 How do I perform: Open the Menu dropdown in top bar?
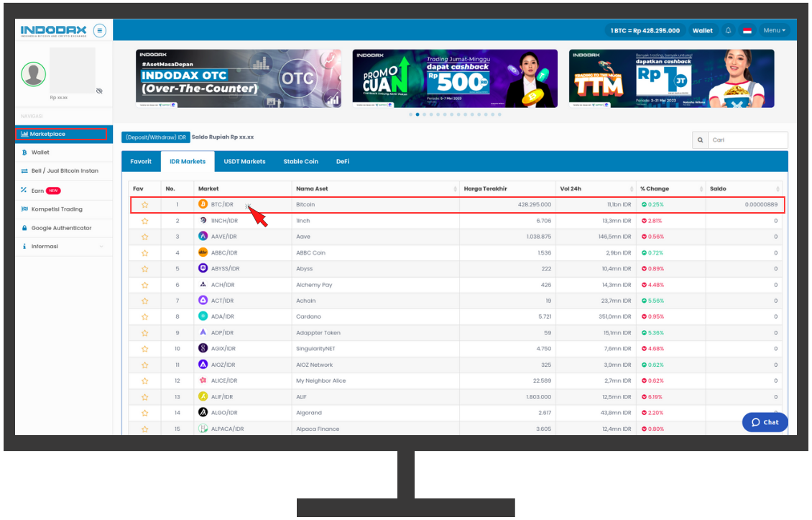pos(774,31)
